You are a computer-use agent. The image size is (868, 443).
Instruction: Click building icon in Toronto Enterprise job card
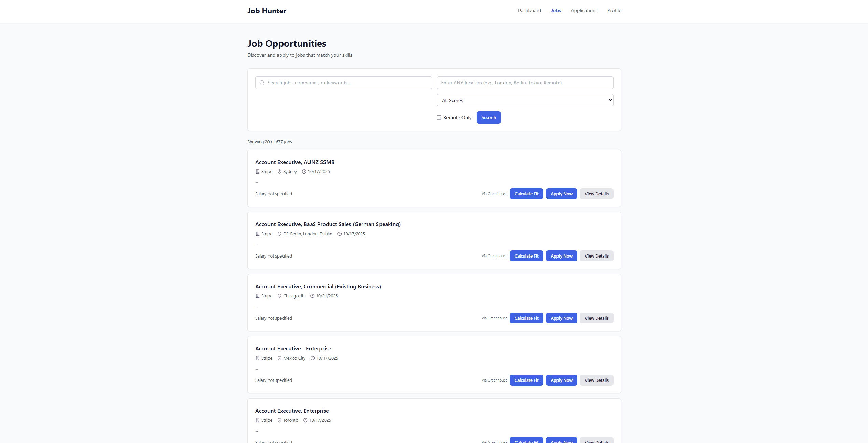point(258,420)
